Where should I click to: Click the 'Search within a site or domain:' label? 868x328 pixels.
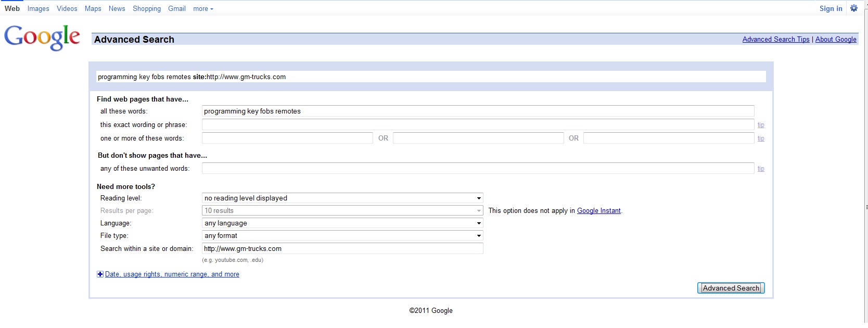147,248
